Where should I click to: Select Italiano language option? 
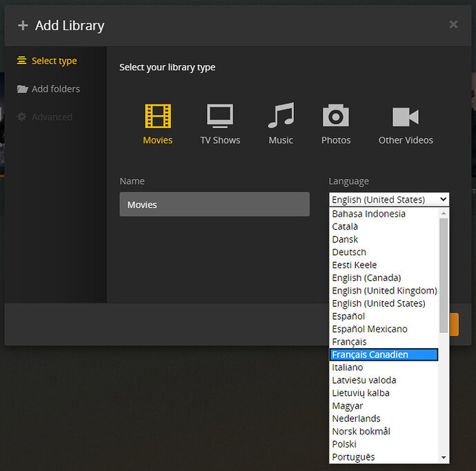(384, 367)
